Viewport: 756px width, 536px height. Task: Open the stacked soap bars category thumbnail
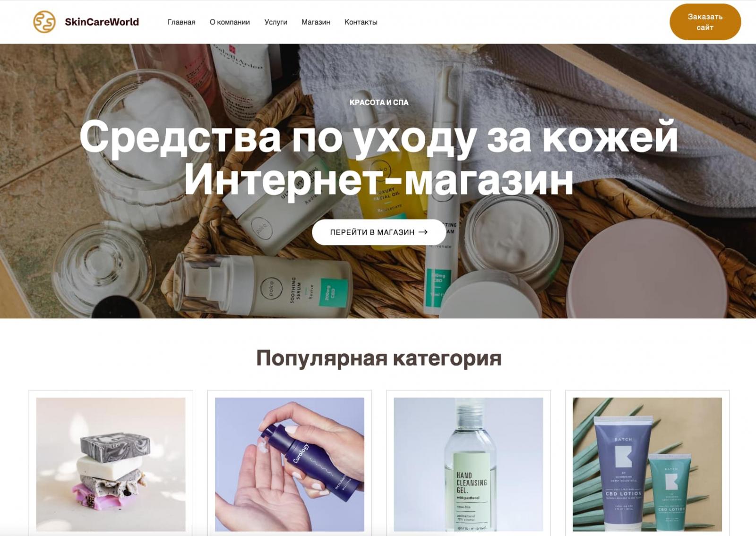(111, 464)
